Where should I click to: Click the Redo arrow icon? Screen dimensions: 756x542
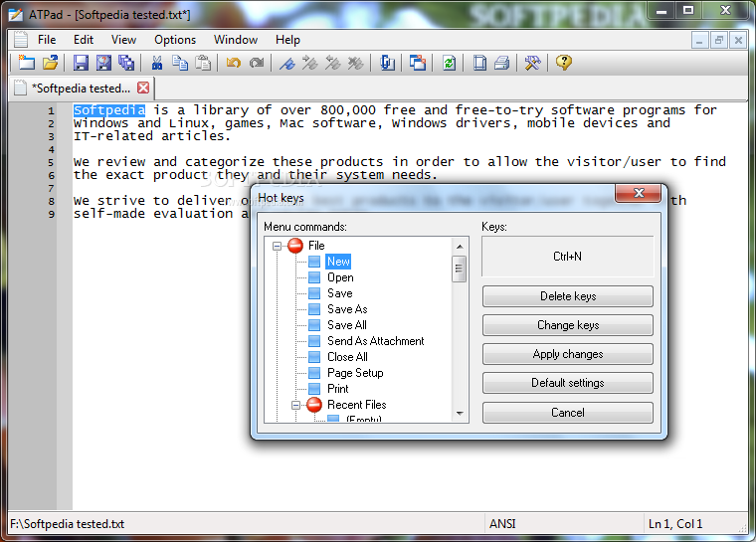click(x=257, y=63)
